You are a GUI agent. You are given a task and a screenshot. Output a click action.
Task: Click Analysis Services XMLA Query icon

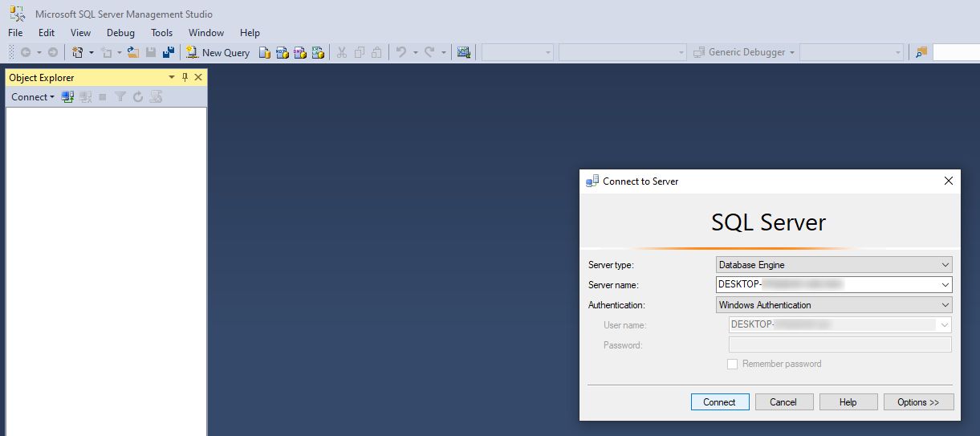tap(318, 52)
